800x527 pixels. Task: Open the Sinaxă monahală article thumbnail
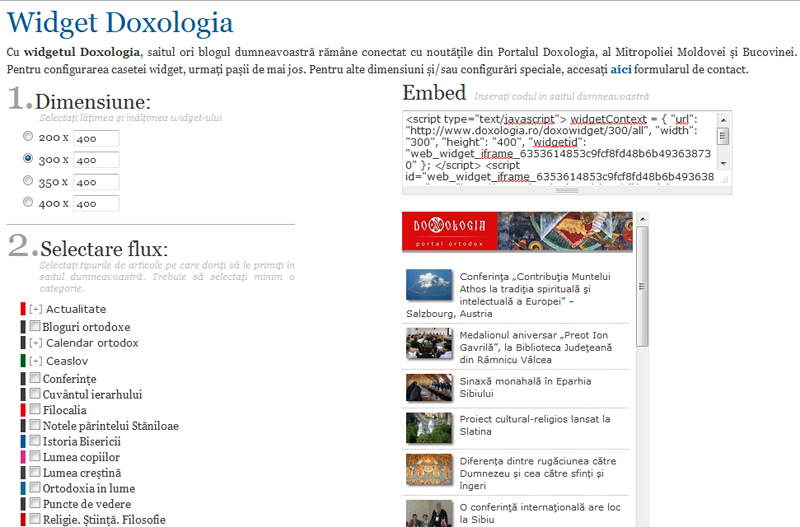point(426,386)
